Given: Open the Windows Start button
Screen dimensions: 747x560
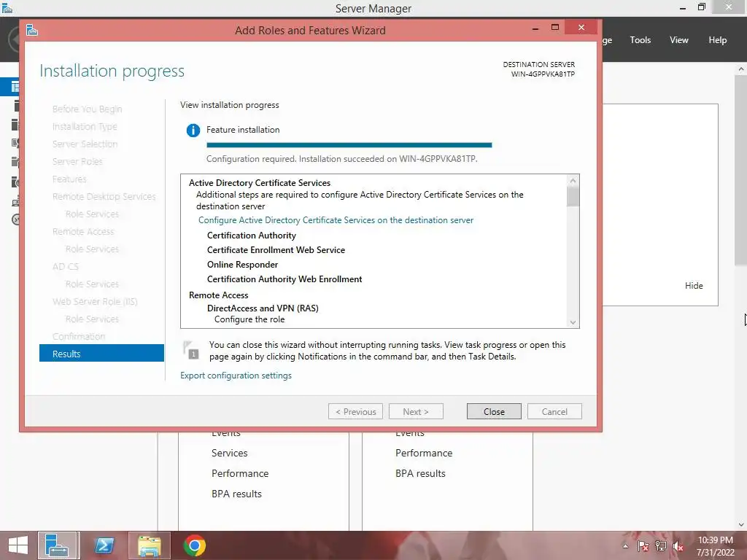Looking at the screenshot, I should [18, 545].
